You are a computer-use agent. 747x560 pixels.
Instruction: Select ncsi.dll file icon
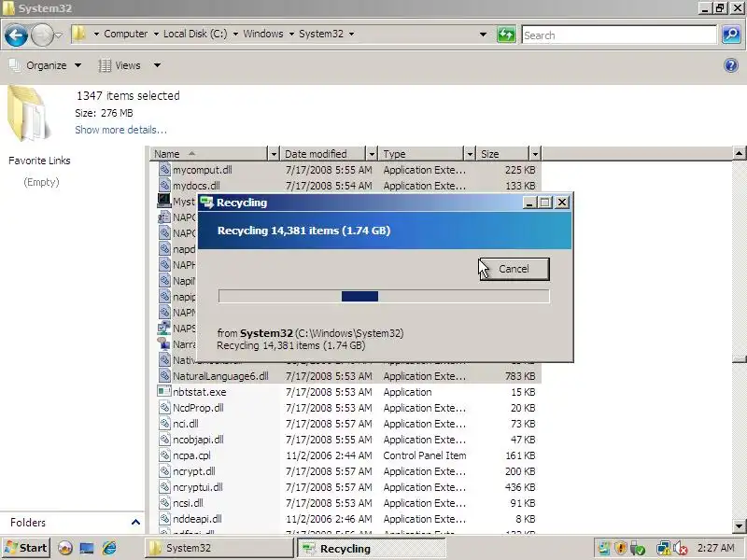point(164,503)
